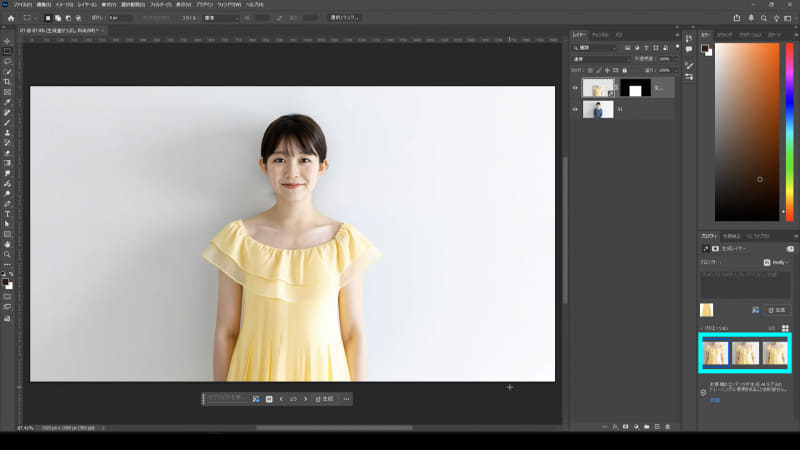800x450 pixels.
Task: Open the layer Fill dropdown arrow
Action: coord(676,70)
